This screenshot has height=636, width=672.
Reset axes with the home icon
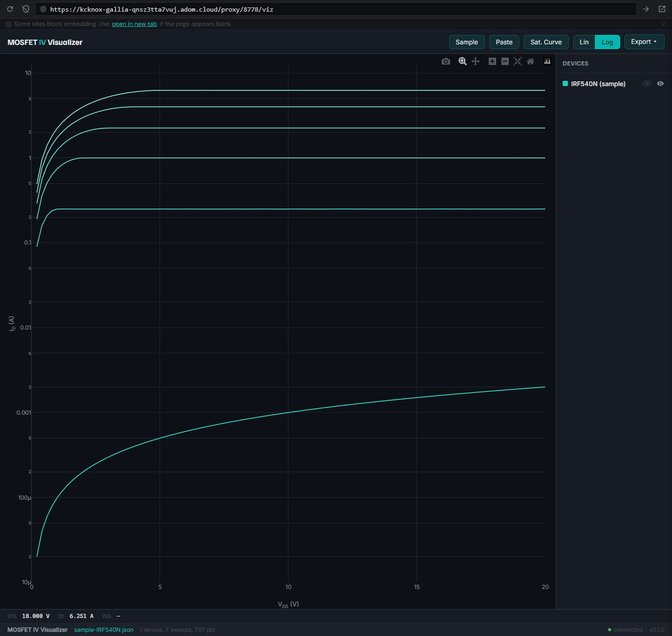[530, 61]
